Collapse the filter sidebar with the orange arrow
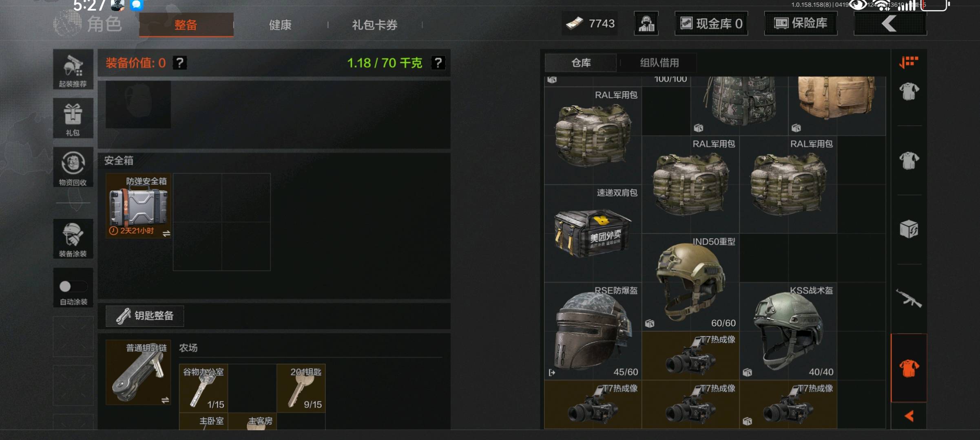This screenshot has height=440, width=980. 909,416
